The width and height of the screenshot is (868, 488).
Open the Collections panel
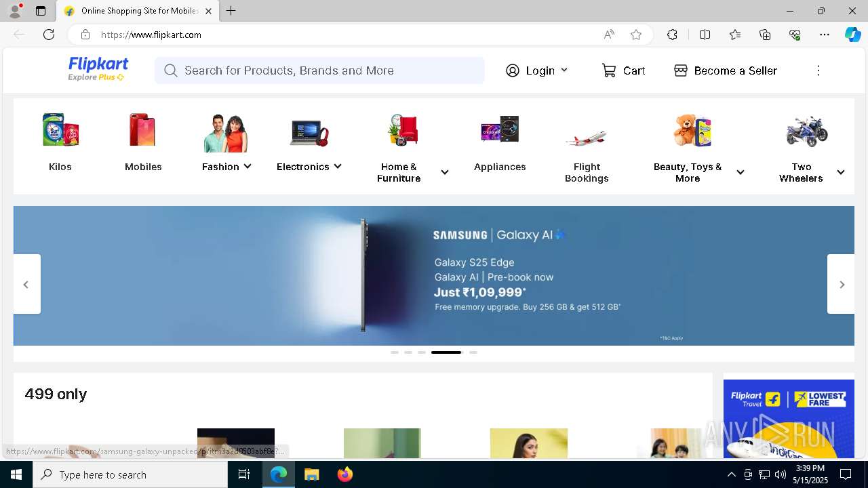coord(765,35)
